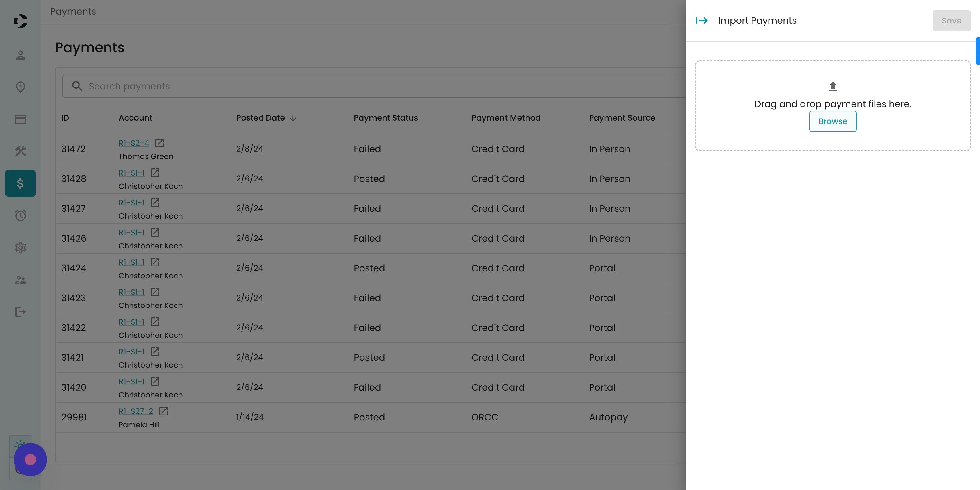Click the collapse arrow beside Import Payments
The width and height of the screenshot is (980, 490).
point(701,21)
